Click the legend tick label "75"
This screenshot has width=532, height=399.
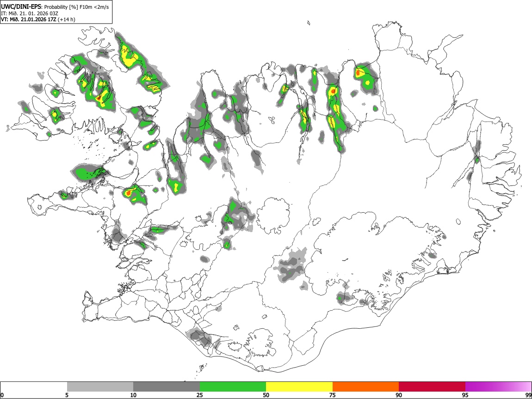333,395
